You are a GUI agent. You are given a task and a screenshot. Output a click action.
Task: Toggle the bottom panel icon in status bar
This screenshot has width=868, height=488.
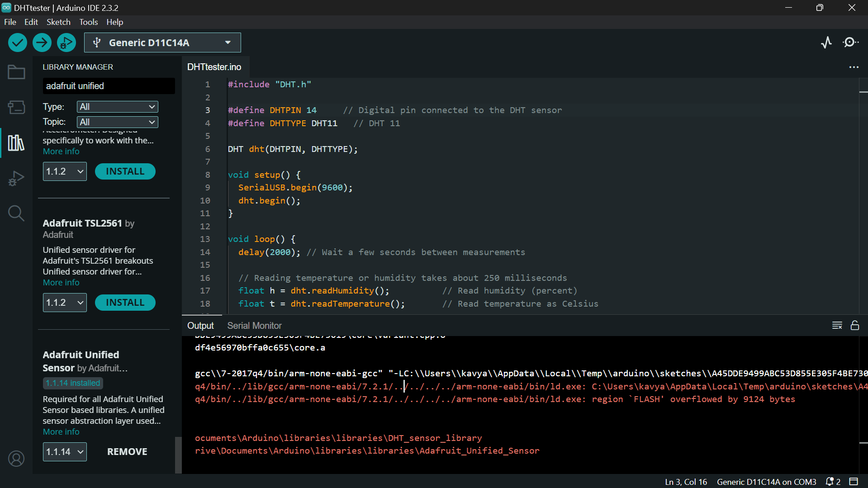tap(854, 482)
